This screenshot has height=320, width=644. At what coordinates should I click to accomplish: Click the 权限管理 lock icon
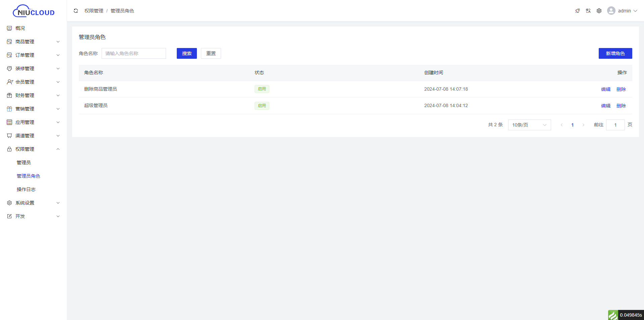tap(9, 149)
